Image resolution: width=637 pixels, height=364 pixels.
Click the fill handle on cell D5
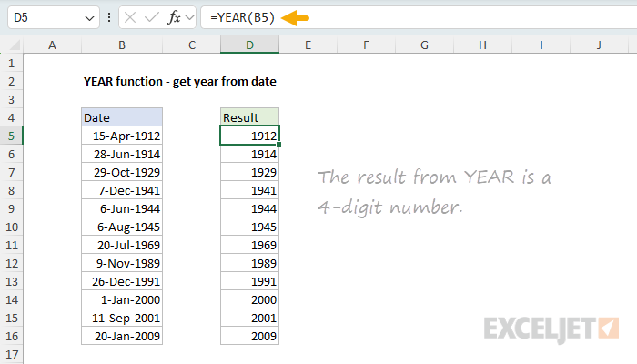279,144
